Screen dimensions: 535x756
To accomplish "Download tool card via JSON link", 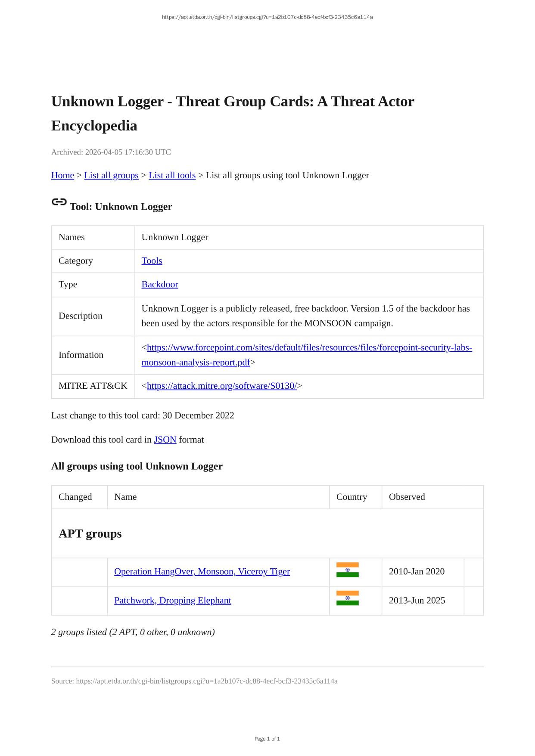I will click(165, 440).
